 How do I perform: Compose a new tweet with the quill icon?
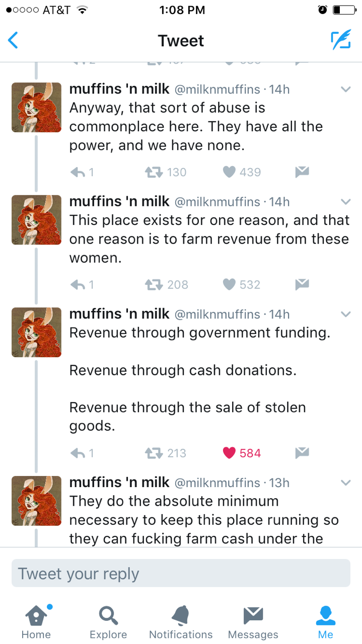(340, 40)
